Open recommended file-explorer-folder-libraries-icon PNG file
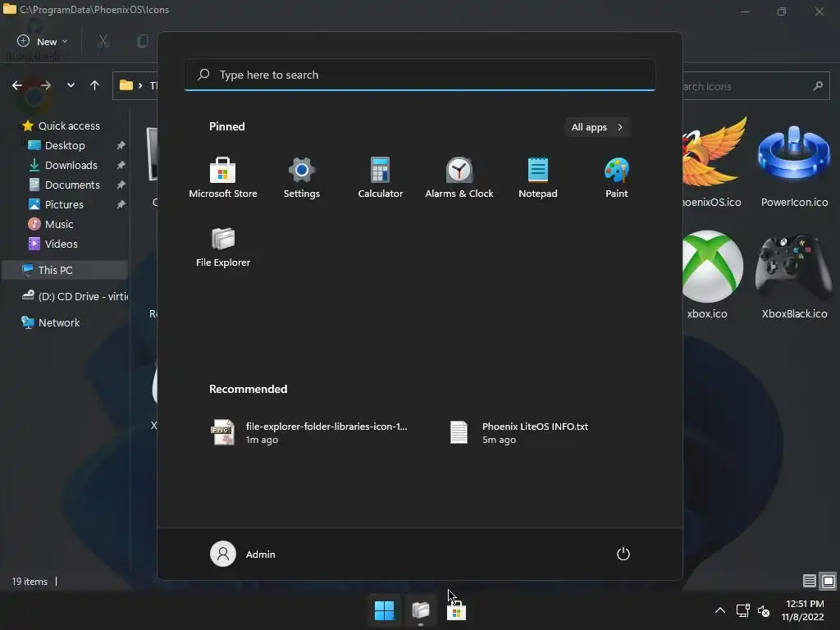Screen dimensions: 840x630 coord(310,432)
